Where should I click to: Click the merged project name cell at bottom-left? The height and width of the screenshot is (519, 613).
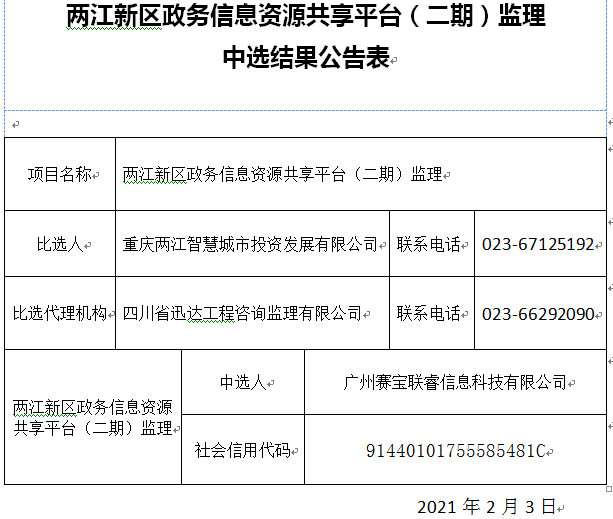point(92,418)
